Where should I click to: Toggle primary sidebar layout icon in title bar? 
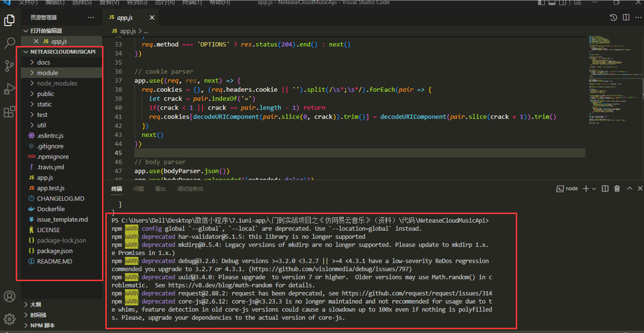click(541, 3)
